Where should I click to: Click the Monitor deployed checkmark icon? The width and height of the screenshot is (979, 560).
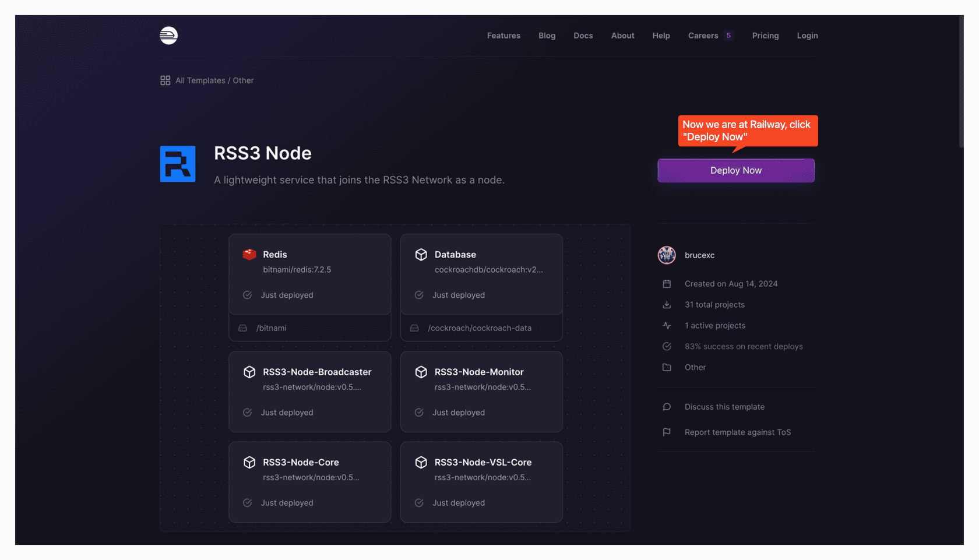tap(418, 413)
